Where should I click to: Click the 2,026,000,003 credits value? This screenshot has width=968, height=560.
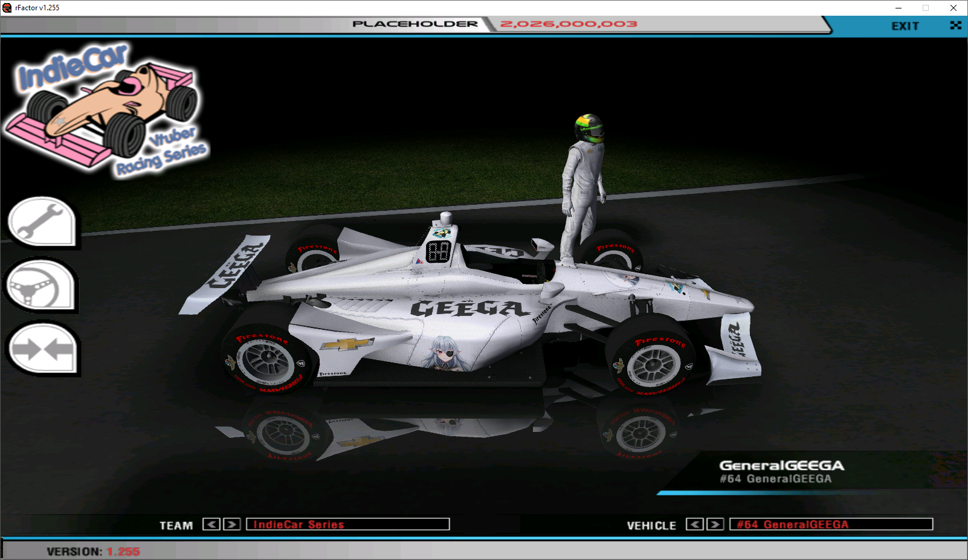click(x=569, y=24)
